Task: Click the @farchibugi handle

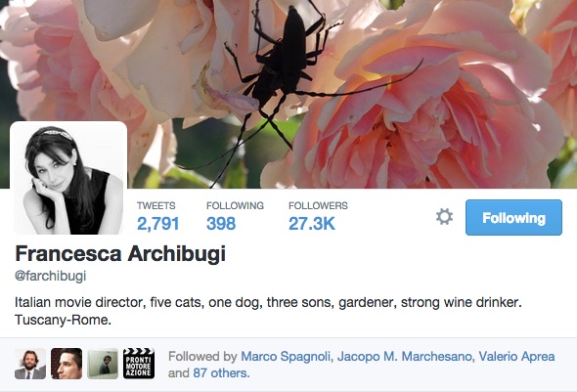Action: pyautogui.click(x=51, y=276)
